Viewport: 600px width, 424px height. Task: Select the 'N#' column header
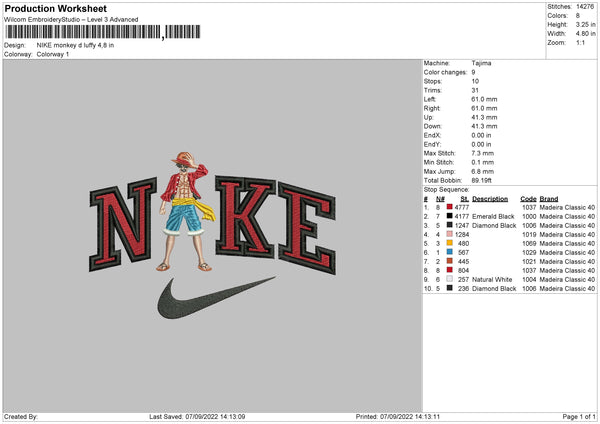coord(440,199)
